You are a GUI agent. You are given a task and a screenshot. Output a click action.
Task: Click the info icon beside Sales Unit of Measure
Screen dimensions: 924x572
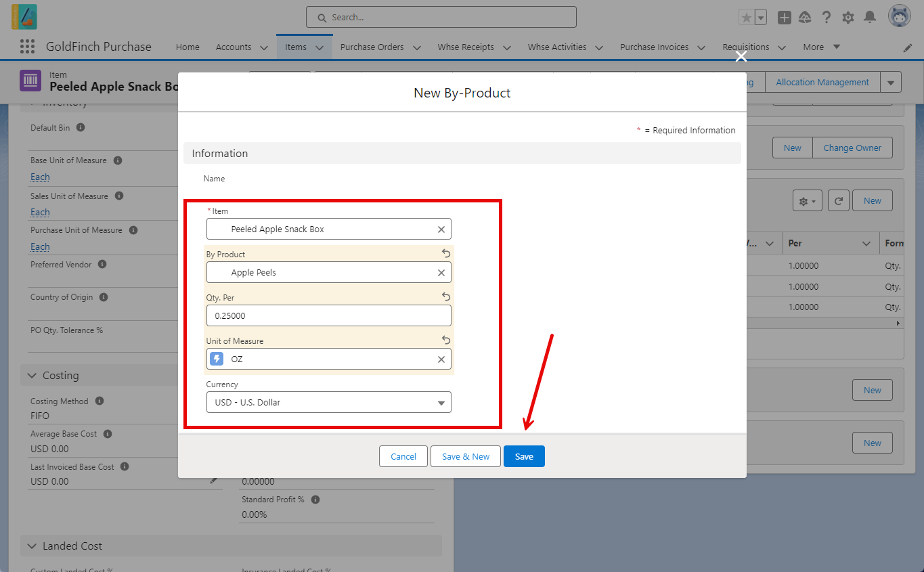tap(119, 196)
